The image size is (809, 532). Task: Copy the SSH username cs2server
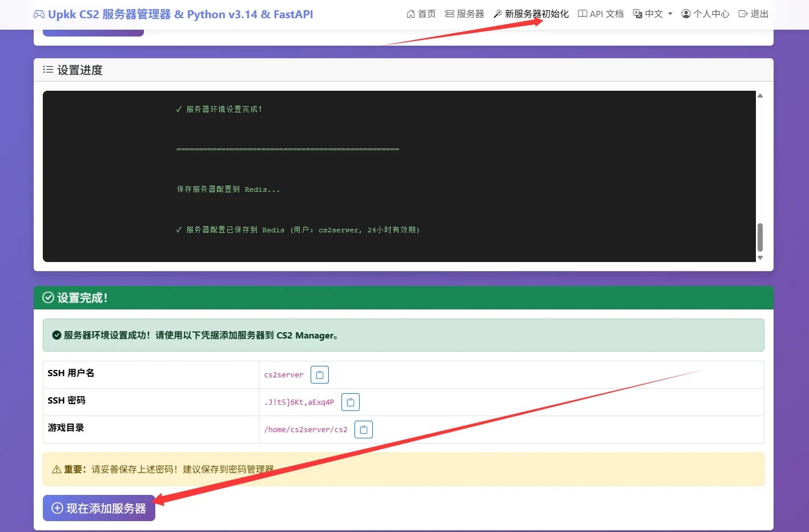(320, 375)
